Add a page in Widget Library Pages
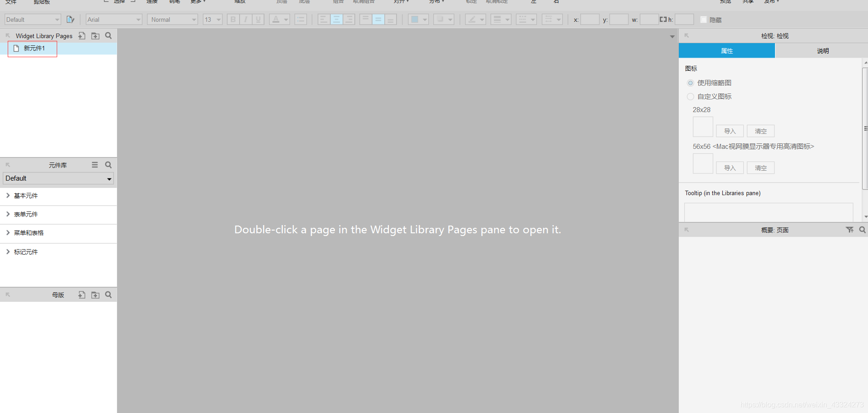868x413 pixels. pos(82,36)
